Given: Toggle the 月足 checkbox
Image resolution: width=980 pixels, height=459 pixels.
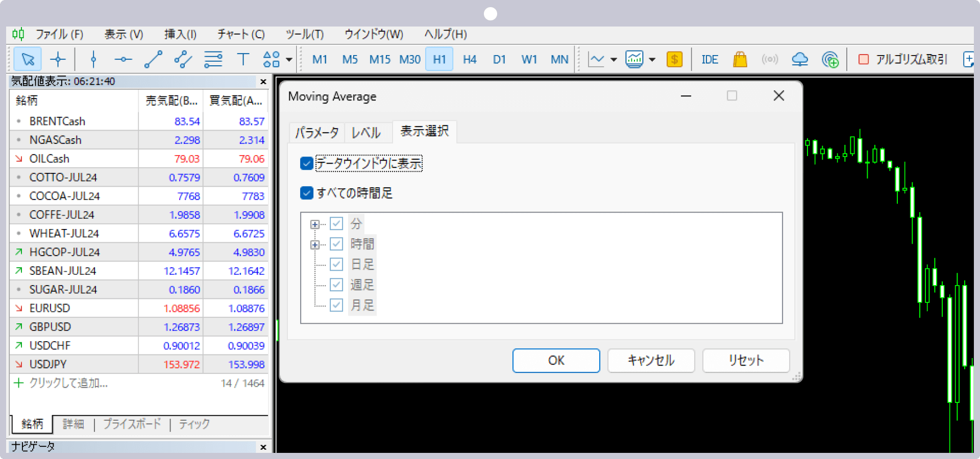Looking at the screenshot, I should coord(336,305).
